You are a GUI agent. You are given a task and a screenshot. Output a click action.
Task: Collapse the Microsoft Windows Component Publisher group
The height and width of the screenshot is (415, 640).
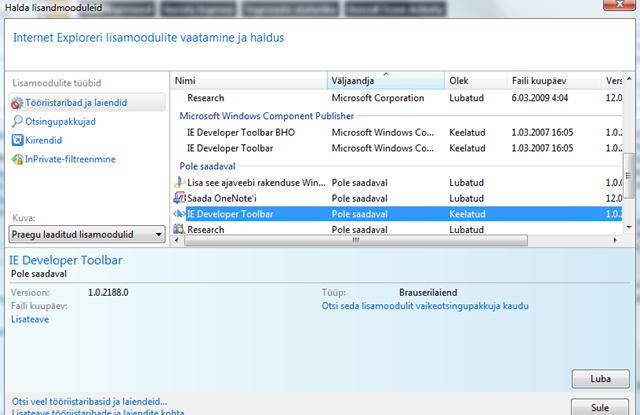point(267,116)
